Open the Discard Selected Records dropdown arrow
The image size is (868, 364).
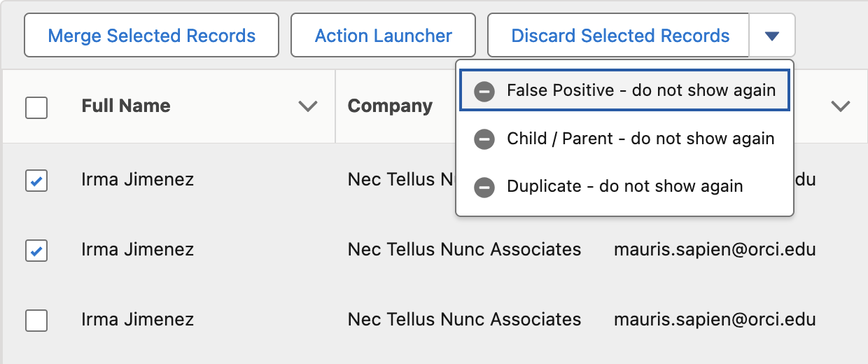772,35
